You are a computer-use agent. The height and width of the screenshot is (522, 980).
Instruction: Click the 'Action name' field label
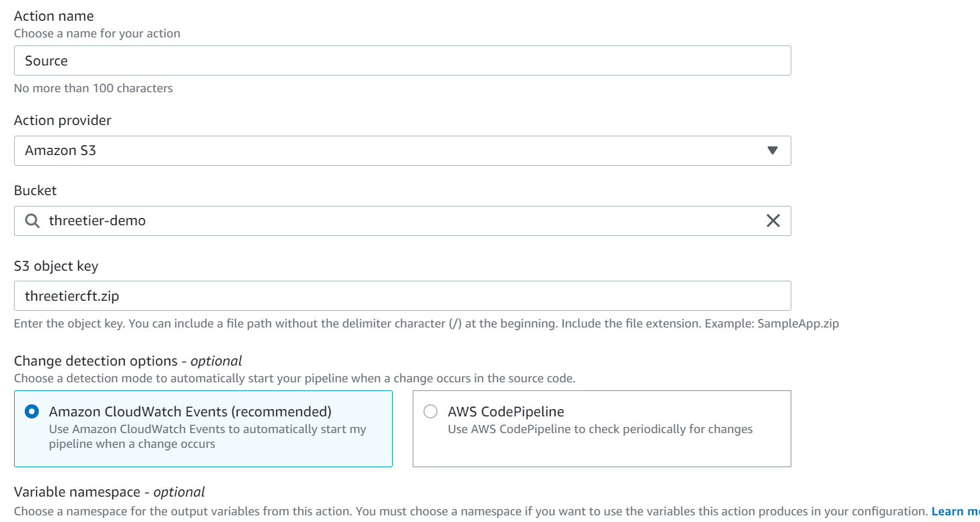tap(54, 16)
